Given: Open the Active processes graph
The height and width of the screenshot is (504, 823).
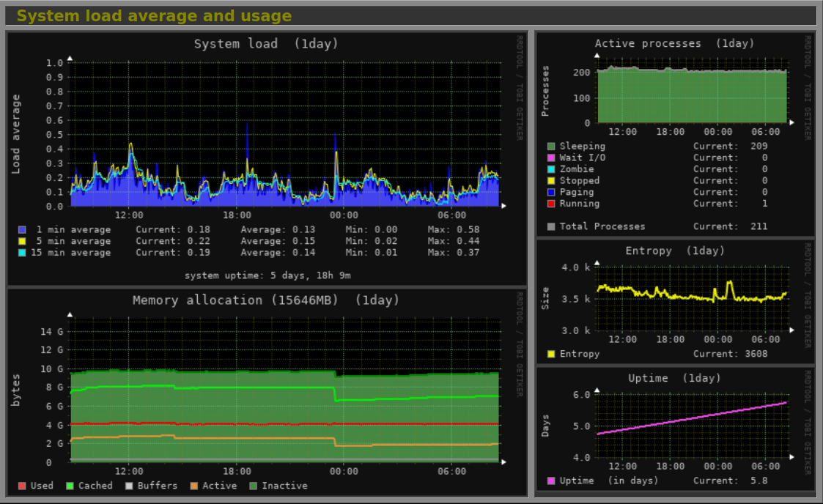Looking at the screenshot, I should (692, 97).
